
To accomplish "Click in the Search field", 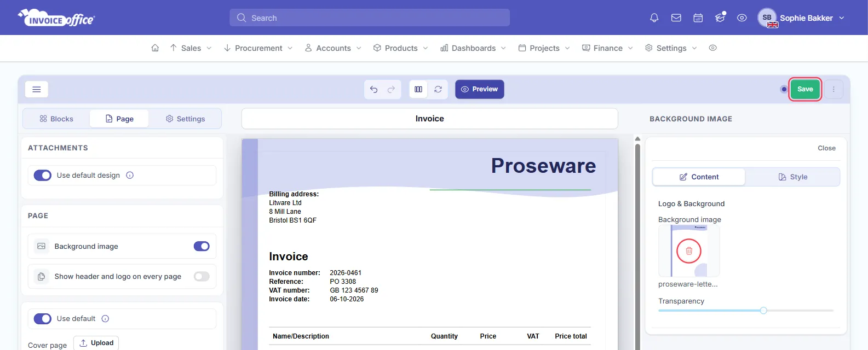I will (x=370, y=17).
